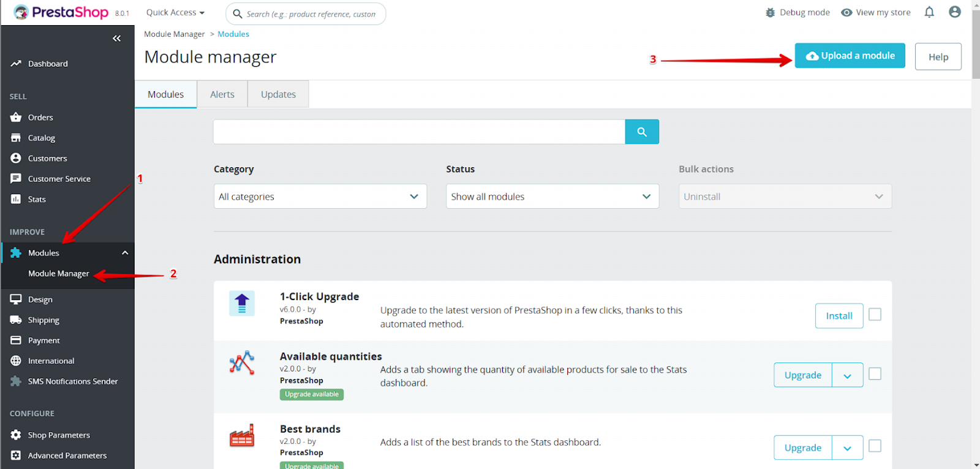Collapse the Modules sidebar submenu chevron
The width and height of the screenshot is (980, 469).
click(x=125, y=253)
